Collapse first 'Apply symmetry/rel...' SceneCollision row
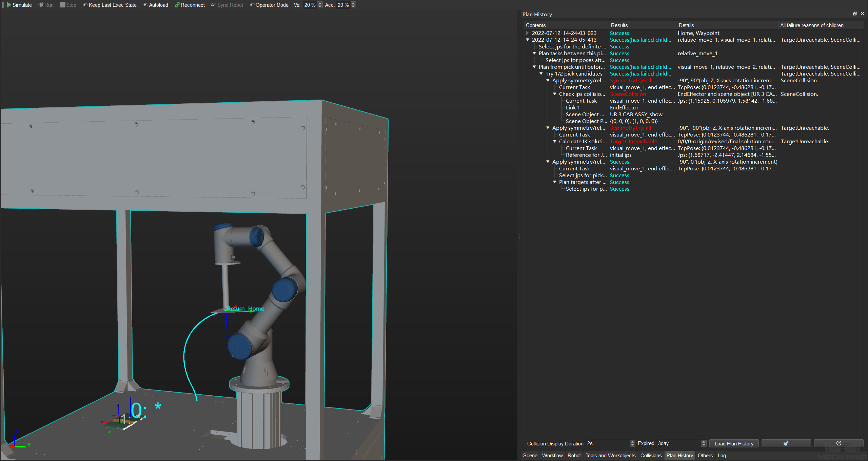 pyautogui.click(x=548, y=81)
